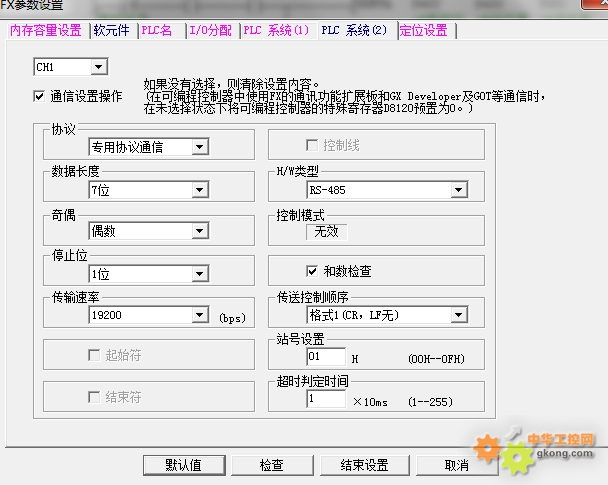Open the 定位设置 tab
This screenshot has height=485, width=608.
pos(423,30)
